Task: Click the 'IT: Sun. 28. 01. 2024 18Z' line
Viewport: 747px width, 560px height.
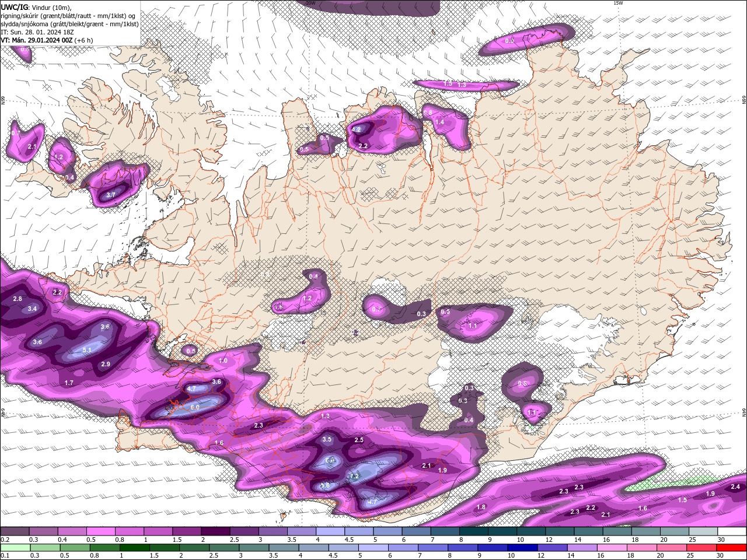Action: [37, 32]
